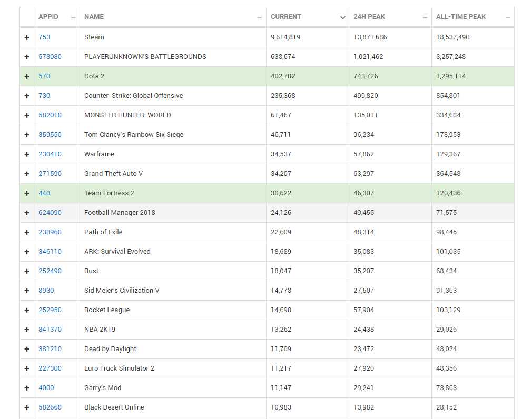532x419 pixels.
Task: Select the Football Manager 2018 row
Action: tap(120, 213)
